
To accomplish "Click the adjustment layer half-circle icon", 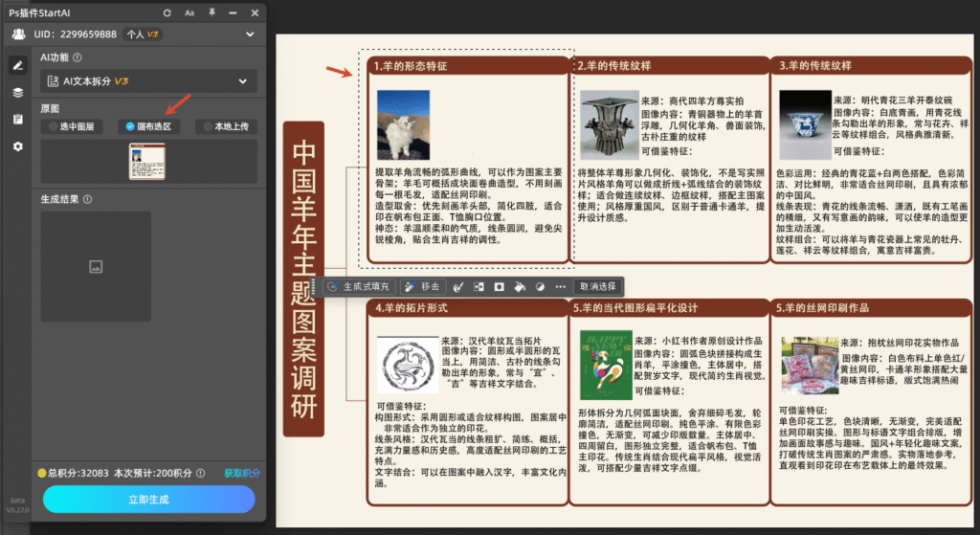I will 540,287.
